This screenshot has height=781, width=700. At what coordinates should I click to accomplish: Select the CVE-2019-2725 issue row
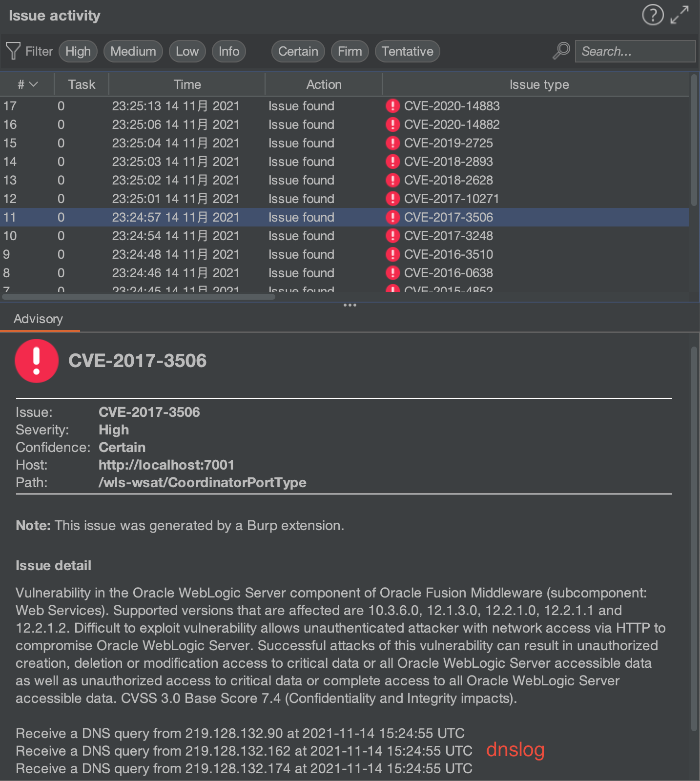coord(345,143)
